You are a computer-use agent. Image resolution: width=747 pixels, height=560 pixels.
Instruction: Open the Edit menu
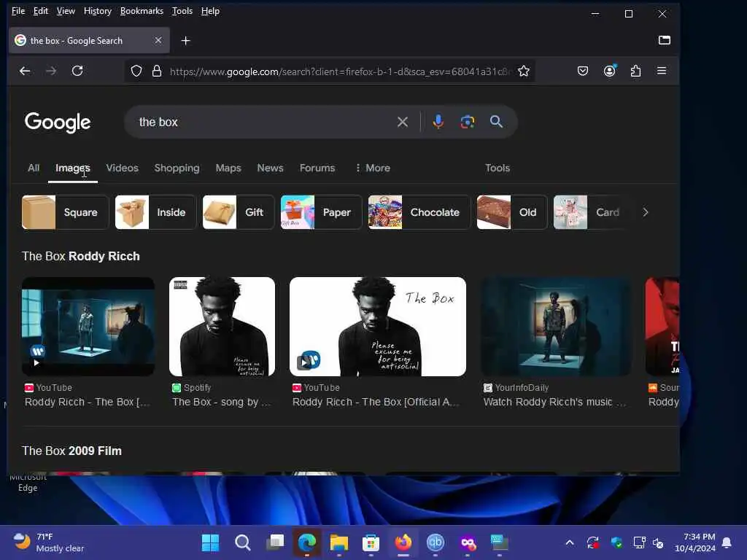tap(41, 11)
